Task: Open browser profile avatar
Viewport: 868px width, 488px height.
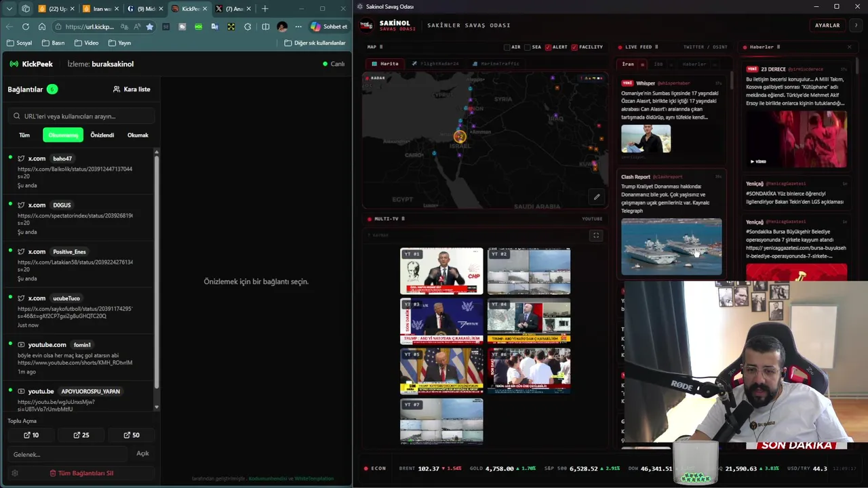Action: pos(282,26)
